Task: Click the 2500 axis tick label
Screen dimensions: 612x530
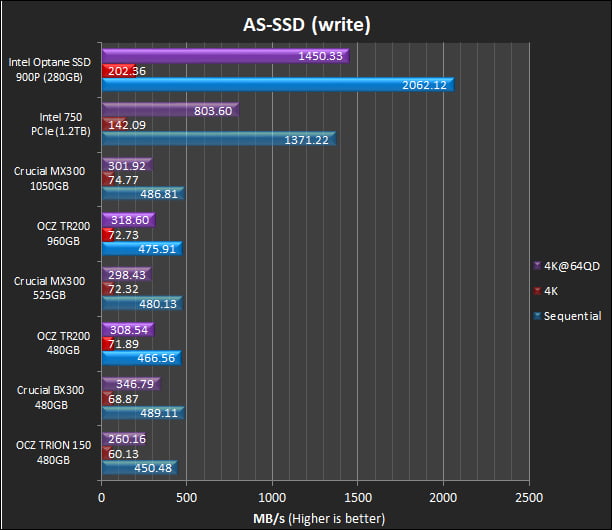Action: point(529,498)
